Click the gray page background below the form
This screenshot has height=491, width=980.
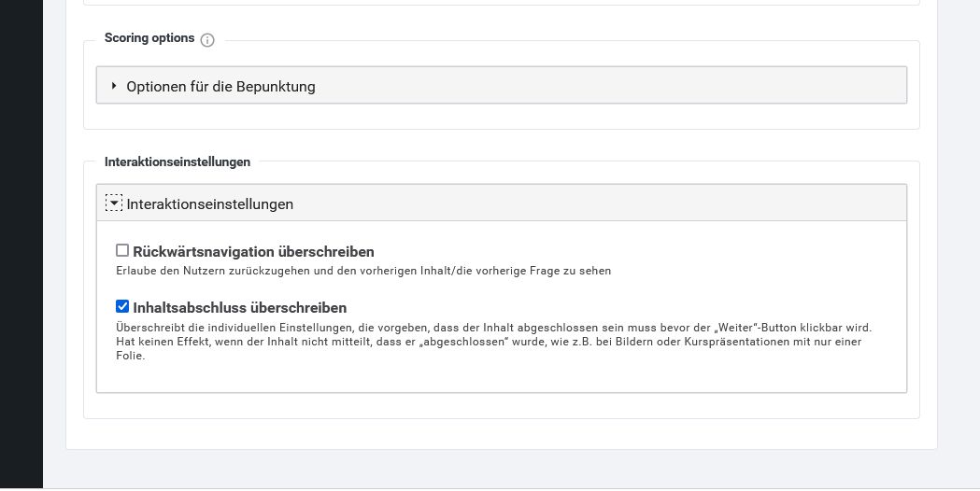point(500,469)
